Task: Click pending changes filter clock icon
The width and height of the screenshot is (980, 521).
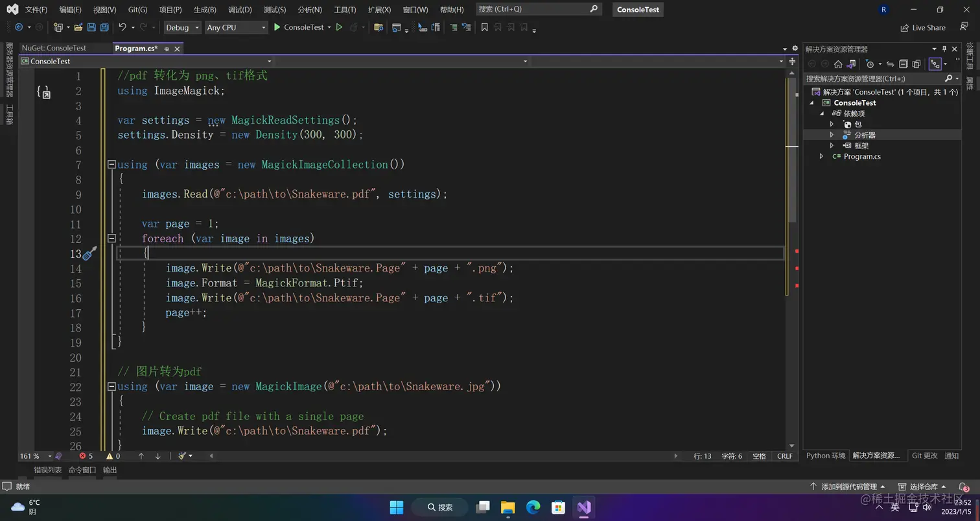Action: [870, 64]
